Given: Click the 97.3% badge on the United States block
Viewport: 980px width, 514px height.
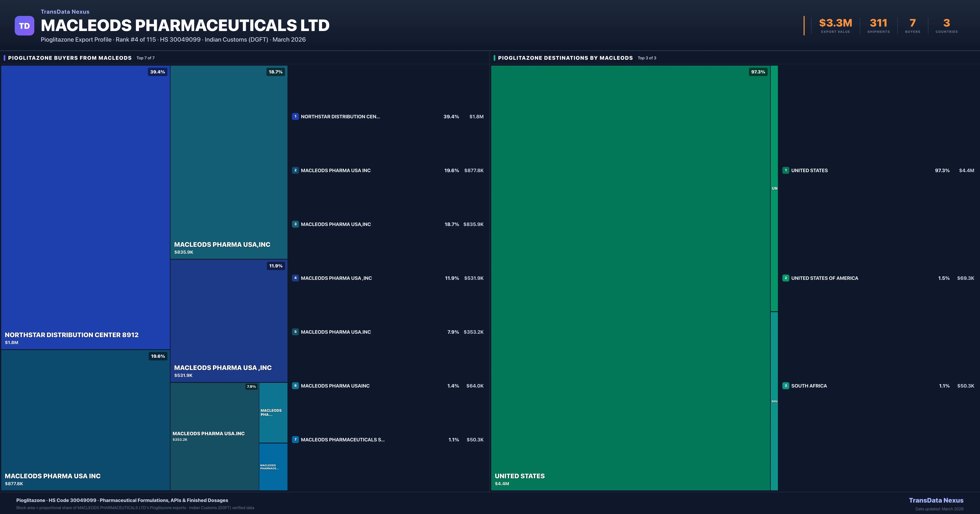Looking at the screenshot, I should coord(758,72).
